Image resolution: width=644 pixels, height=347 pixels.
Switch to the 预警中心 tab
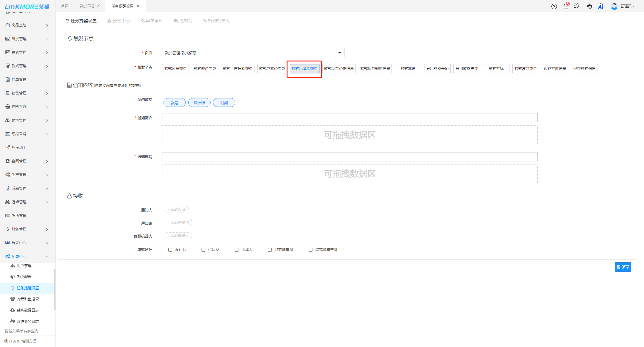(118, 21)
